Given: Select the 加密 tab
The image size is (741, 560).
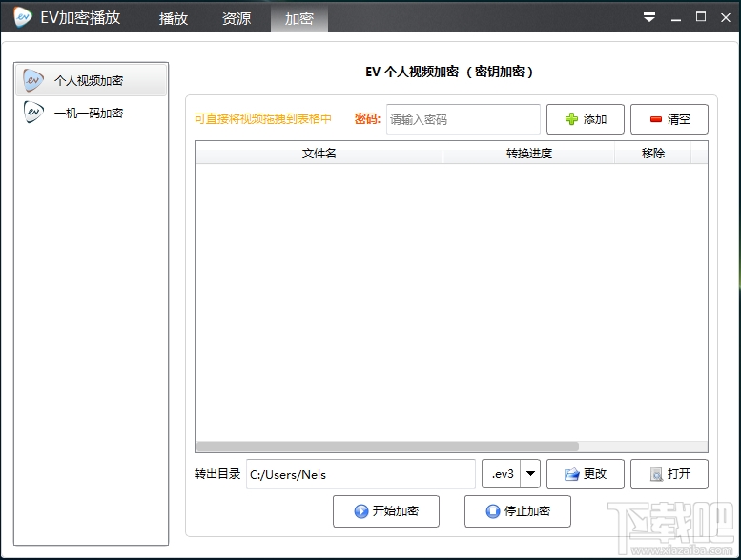Looking at the screenshot, I should click(x=299, y=18).
